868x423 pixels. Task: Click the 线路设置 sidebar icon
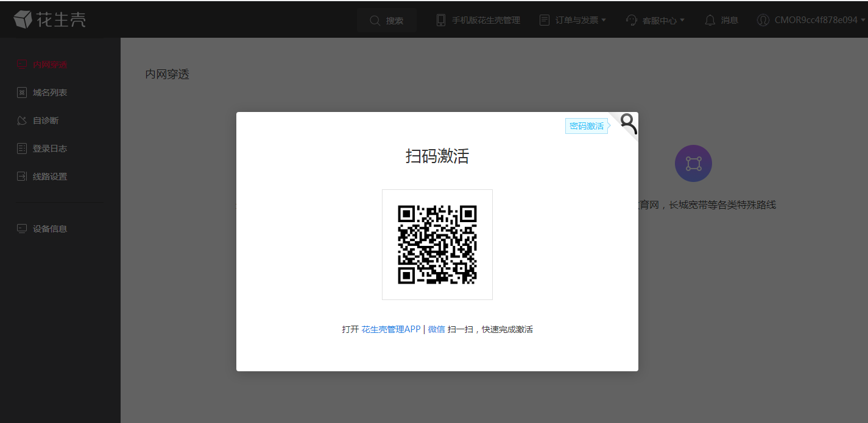21,177
